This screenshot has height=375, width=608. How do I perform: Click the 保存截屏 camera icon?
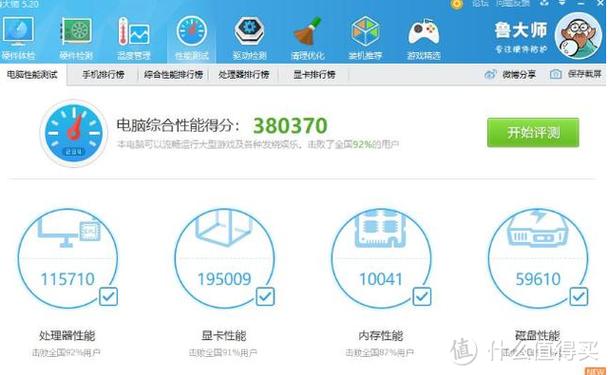(x=556, y=74)
